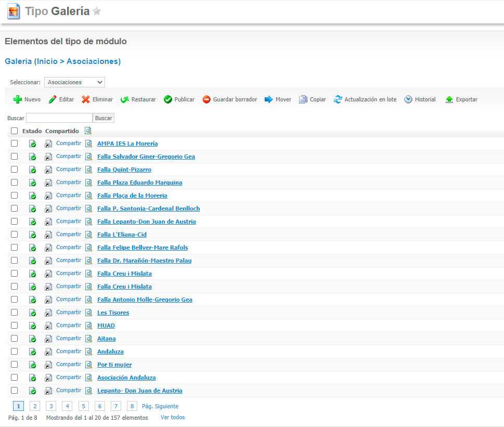Click the Guardar borrador red icon
The height and width of the screenshot is (427, 504).
coord(206,99)
